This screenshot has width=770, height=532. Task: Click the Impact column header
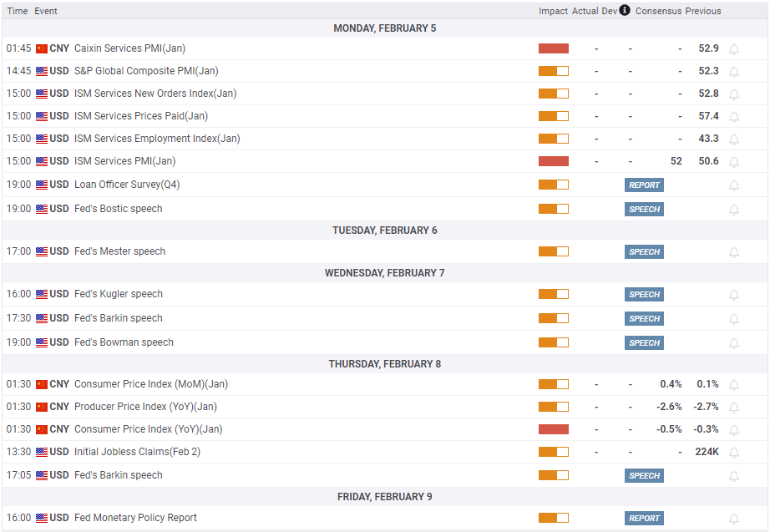pyautogui.click(x=553, y=11)
